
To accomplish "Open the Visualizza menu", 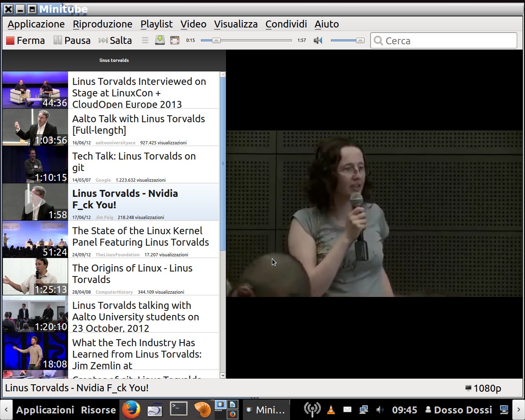I will pos(236,24).
